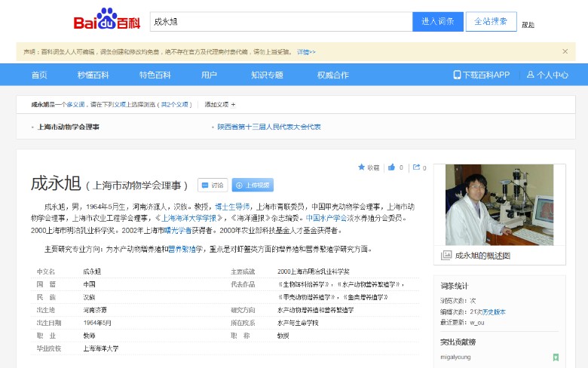Click green badge icon beside migalyoung
588x368 pixels.
pyautogui.click(x=556, y=357)
